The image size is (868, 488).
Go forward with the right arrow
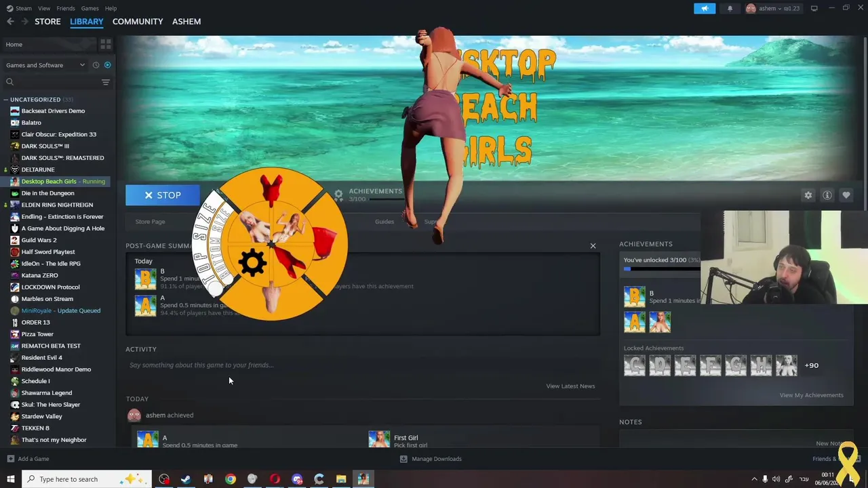(x=25, y=22)
